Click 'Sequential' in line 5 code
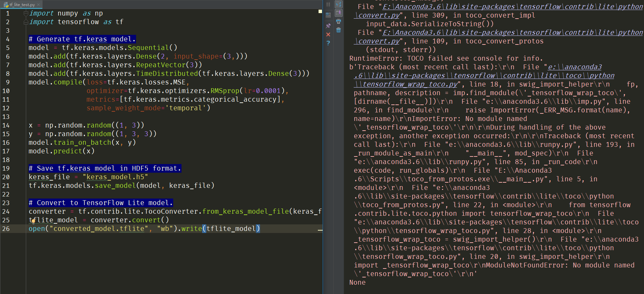 coord(148,48)
